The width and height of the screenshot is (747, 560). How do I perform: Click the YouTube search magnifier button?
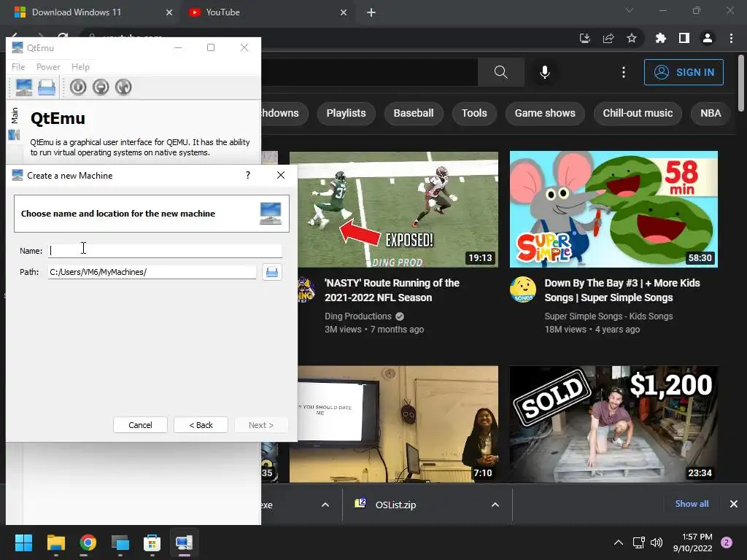pos(500,72)
